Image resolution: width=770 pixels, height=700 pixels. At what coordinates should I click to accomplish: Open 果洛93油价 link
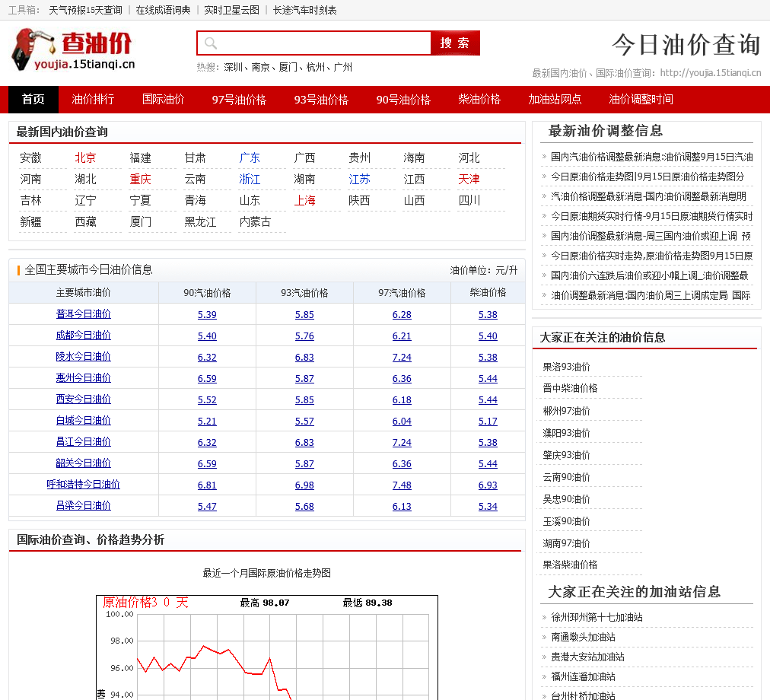(566, 367)
